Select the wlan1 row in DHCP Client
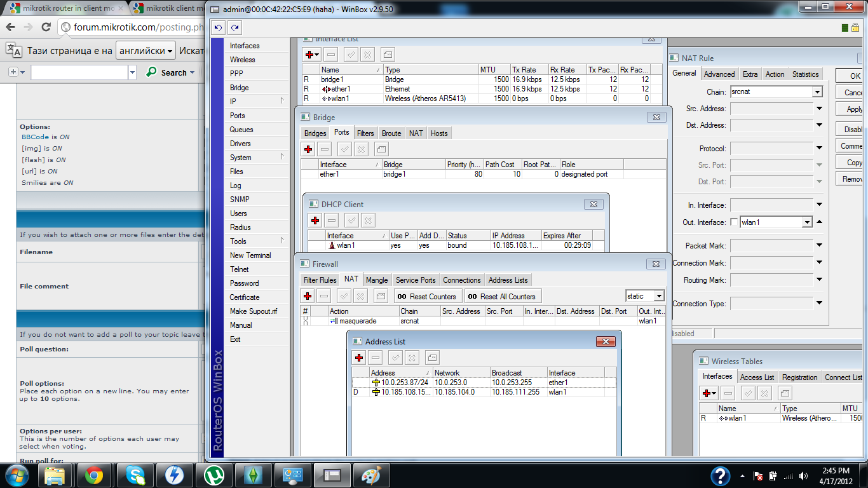This screenshot has height=488, width=868. click(x=456, y=245)
